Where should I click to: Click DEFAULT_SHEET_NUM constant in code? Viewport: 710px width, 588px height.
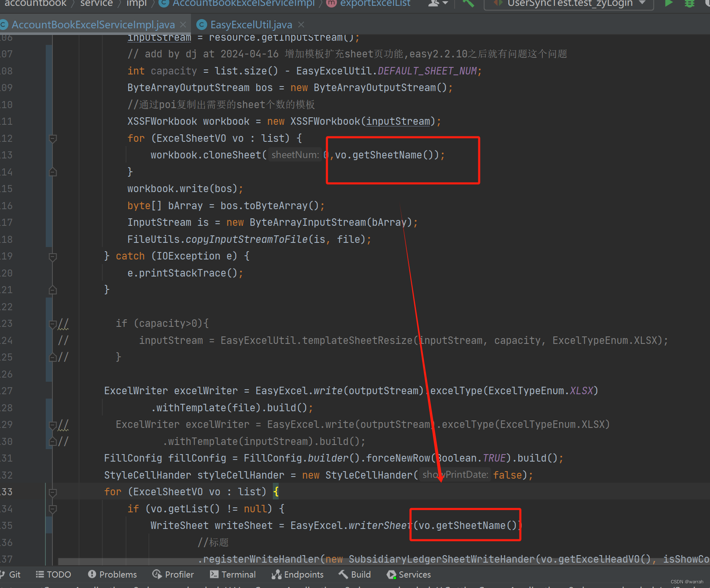427,71
